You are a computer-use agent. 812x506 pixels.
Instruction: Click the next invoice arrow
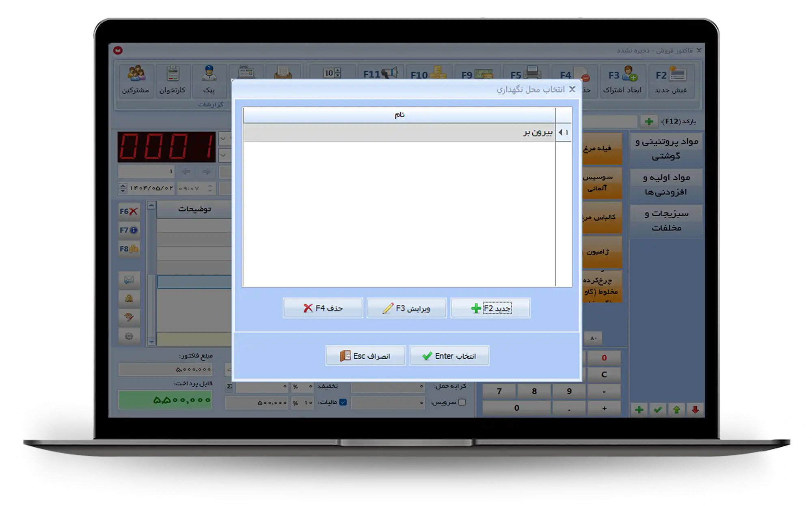click(206, 172)
